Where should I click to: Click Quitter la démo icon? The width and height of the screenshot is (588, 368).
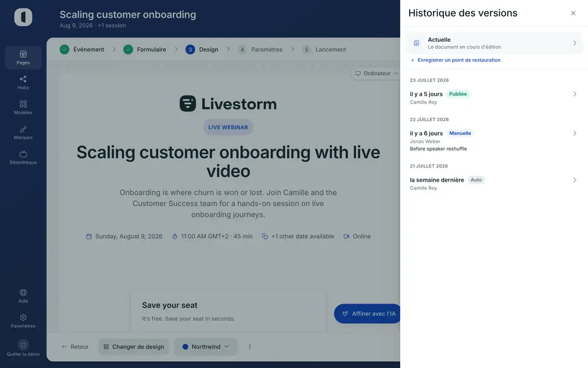point(23,345)
